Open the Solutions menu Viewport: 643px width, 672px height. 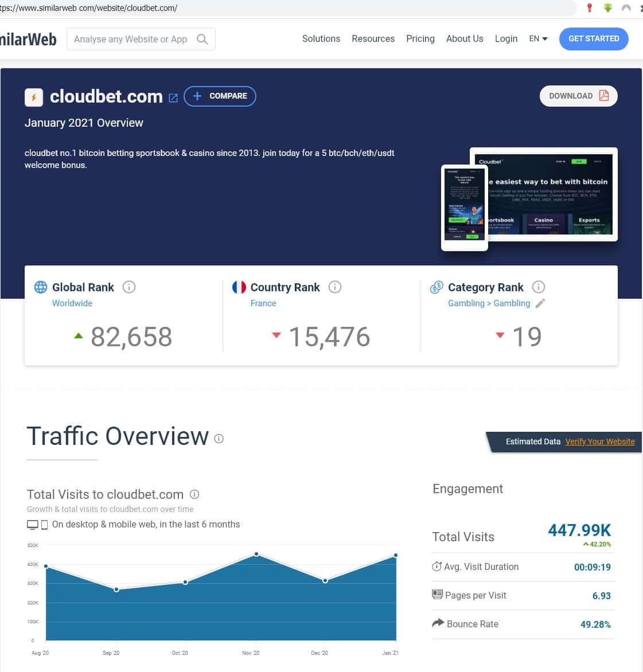click(x=321, y=38)
